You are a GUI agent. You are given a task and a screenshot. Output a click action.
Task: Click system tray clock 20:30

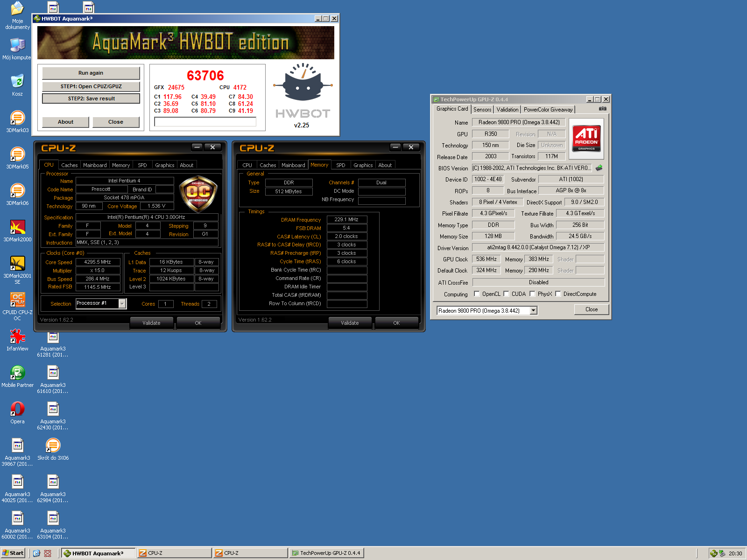[x=735, y=553]
